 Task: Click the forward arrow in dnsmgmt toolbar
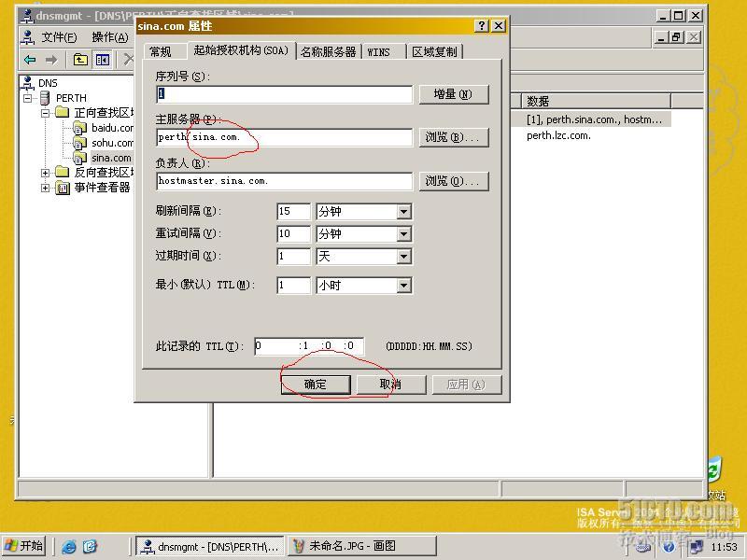coord(51,60)
